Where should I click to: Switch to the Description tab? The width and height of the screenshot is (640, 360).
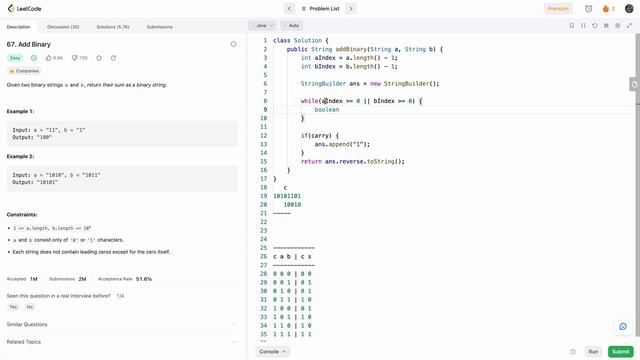tap(18, 27)
